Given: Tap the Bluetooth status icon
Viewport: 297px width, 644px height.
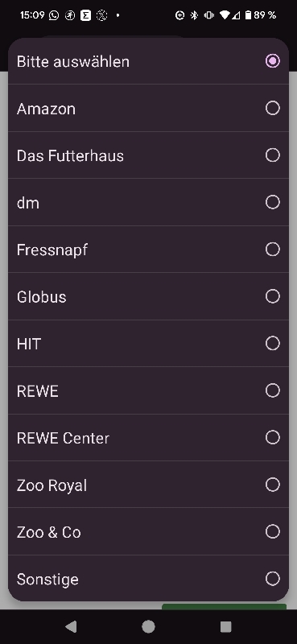Looking at the screenshot, I should coord(194,15).
